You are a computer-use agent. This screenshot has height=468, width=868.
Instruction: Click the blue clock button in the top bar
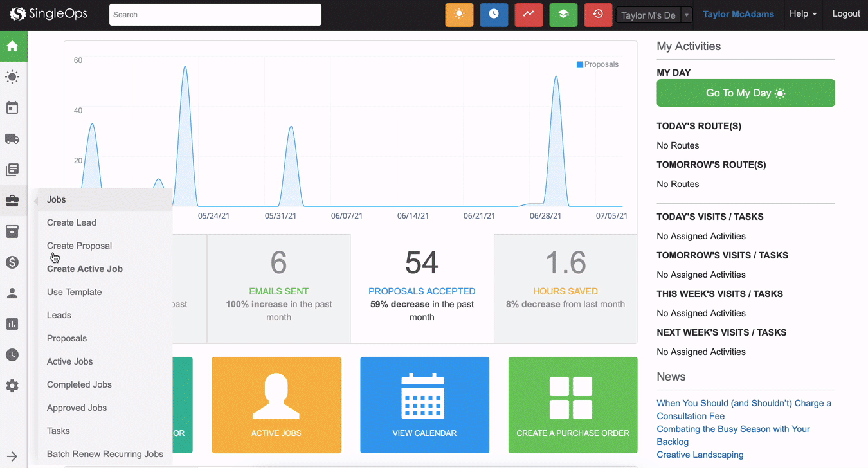point(494,15)
